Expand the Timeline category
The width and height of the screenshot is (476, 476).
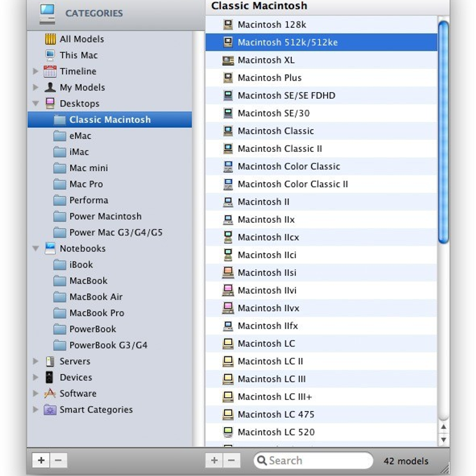point(36,71)
